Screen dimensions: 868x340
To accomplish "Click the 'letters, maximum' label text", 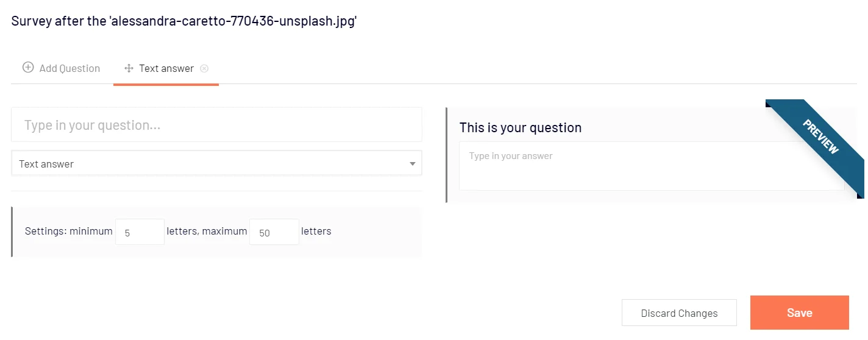I will [207, 231].
